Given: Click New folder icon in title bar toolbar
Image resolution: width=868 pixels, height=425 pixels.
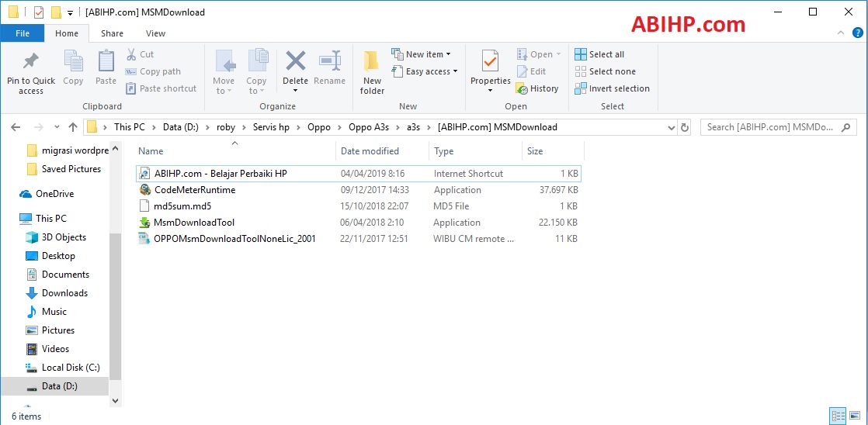Looking at the screenshot, I should (x=55, y=12).
